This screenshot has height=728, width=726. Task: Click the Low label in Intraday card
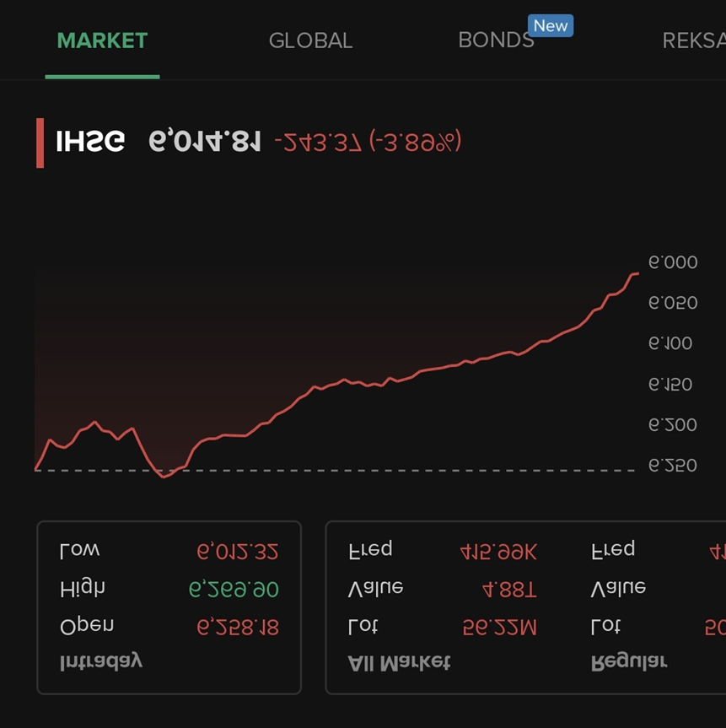click(x=79, y=550)
